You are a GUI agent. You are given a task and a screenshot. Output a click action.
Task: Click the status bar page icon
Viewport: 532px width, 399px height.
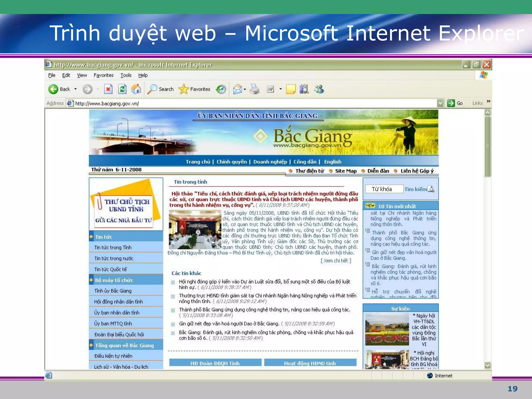[x=49, y=375]
